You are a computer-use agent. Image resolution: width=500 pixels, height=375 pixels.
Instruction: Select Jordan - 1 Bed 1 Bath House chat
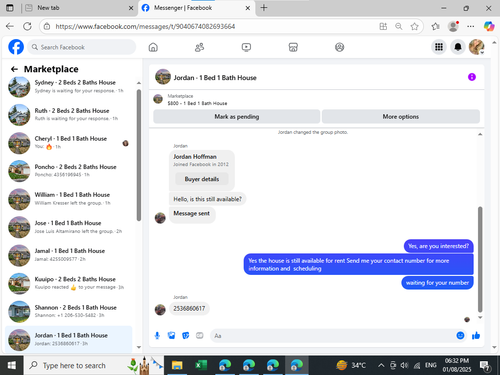[x=68, y=339]
